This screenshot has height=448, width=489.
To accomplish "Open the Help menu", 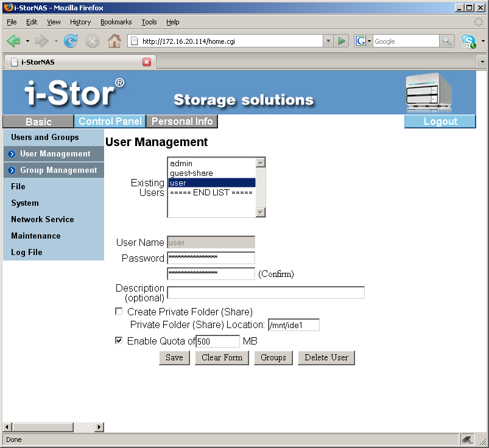I will (172, 22).
